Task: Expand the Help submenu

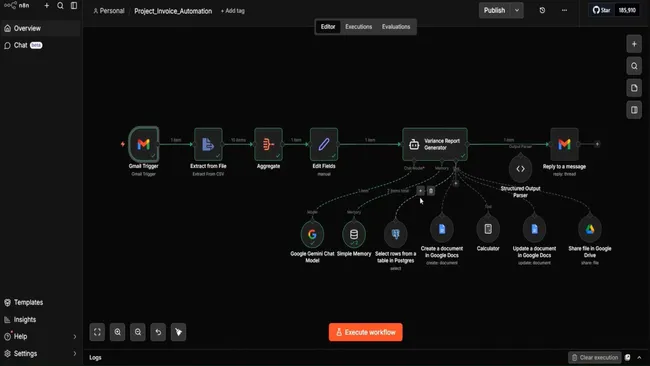Action: [75, 337]
